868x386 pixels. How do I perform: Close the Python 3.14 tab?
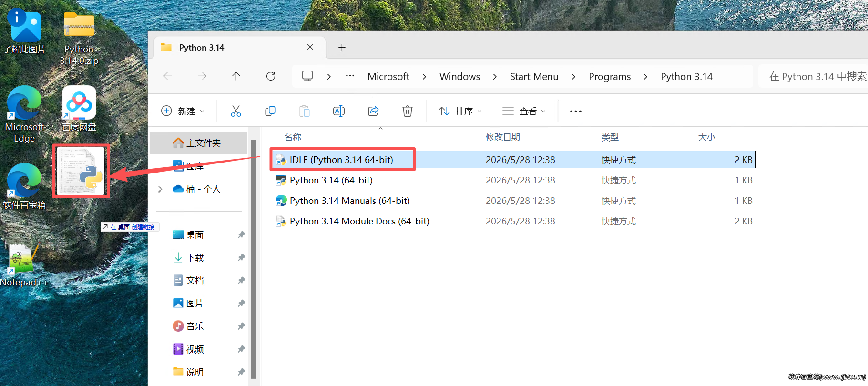[x=310, y=47]
